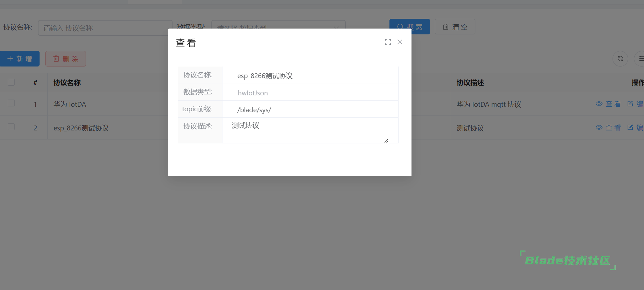This screenshot has width=644, height=290.
Task: Click the 协议名称 field in the dialog
Action: [310, 75]
